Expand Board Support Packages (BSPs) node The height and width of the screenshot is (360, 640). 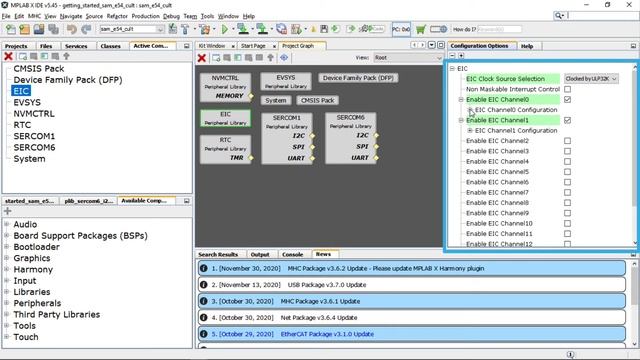tap(7, 236)
